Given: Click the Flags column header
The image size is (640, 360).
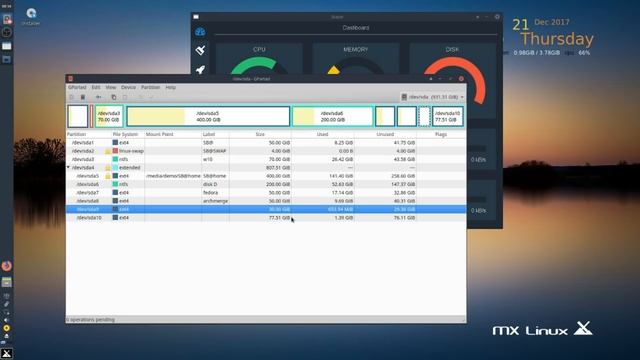Looking at the screenshot, I should [441, 134].
